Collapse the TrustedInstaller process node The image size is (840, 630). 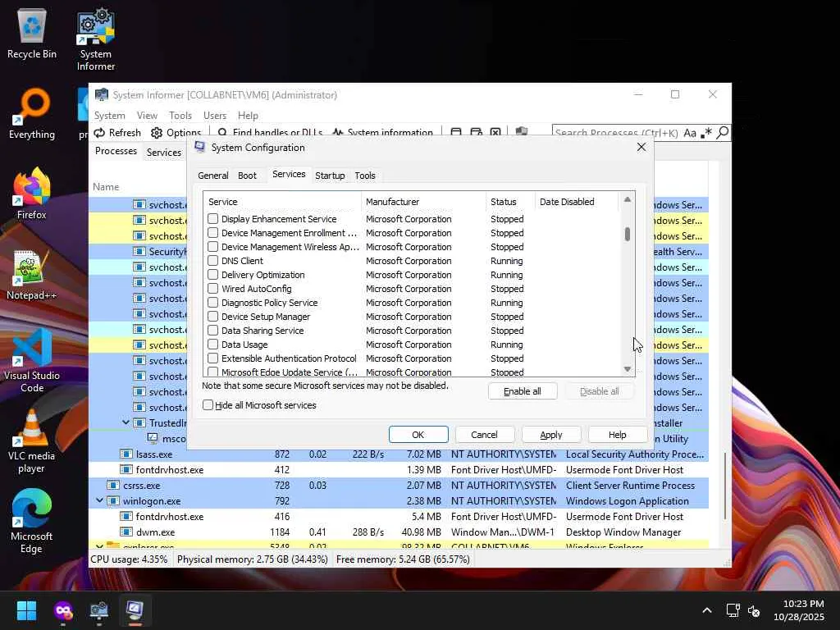click(126, 422)
